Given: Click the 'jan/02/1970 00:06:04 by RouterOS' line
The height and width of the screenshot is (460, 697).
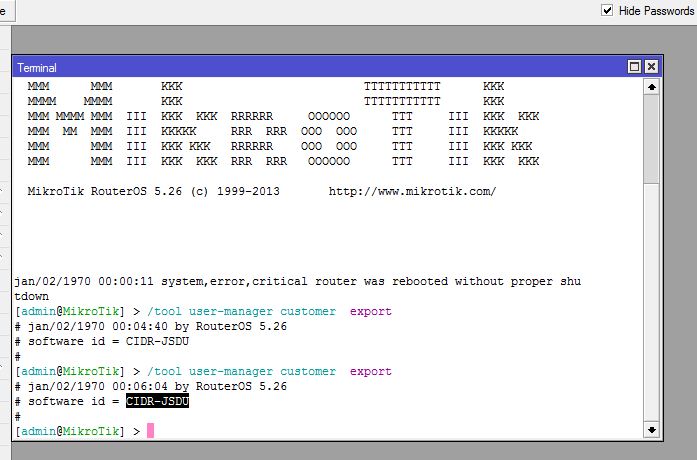Looking at the screenshot, I should click(x=151, y=386).
